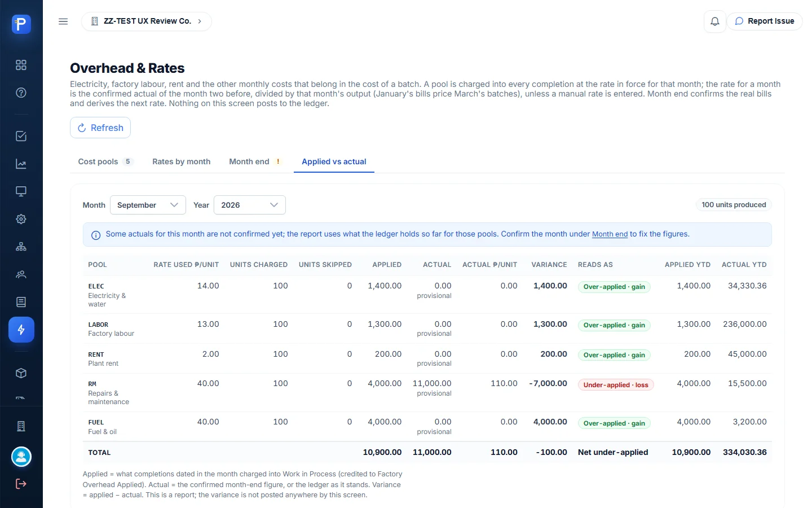Image resolution: width=812 pixels, height=508 pixels.
Task: Click the red logout icon
Action: coord(21,484)
